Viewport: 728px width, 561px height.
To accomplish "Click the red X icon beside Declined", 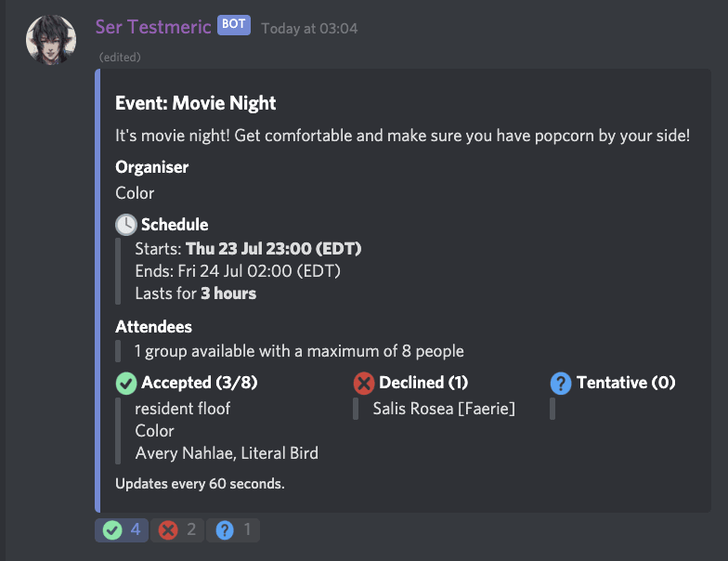I will pos(364,383).
